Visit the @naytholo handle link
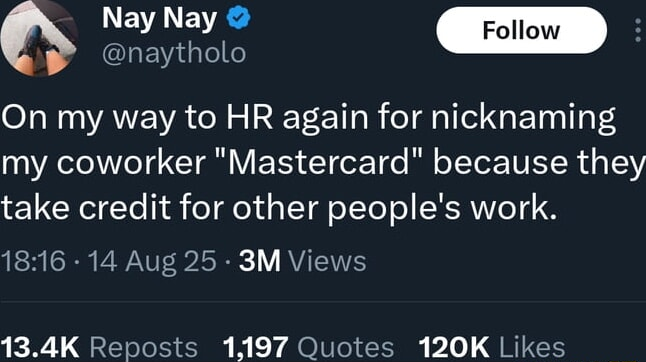The height and width of the screenshot is (362, 646). click(x=174, y=54)
